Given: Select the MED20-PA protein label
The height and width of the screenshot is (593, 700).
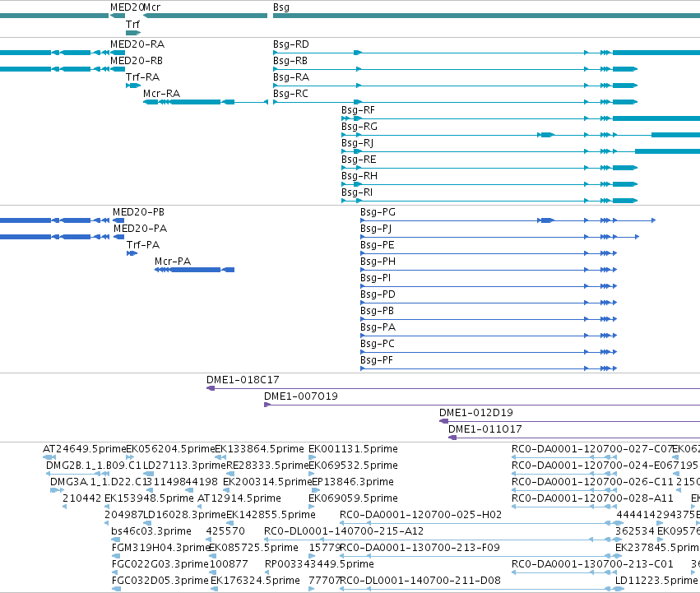Looking at the screenshot, I should click(x=140, y=229).
